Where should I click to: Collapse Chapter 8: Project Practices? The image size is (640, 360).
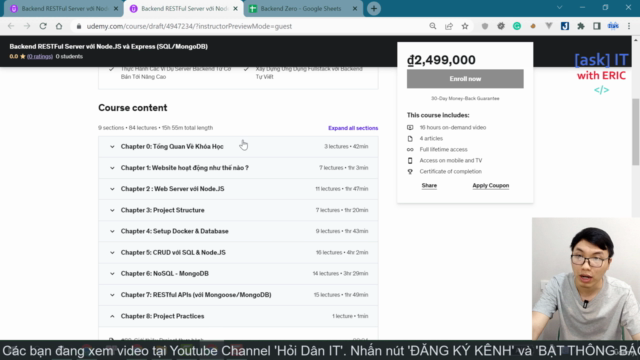[x=238, y=316]
